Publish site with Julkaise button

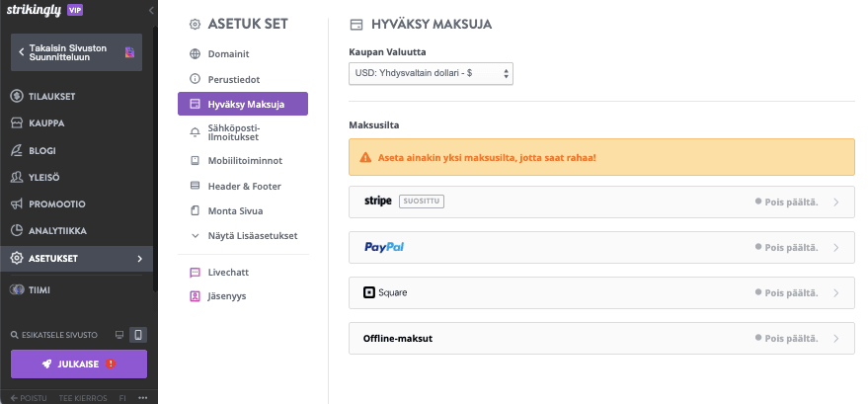click(x=79, y=364)
